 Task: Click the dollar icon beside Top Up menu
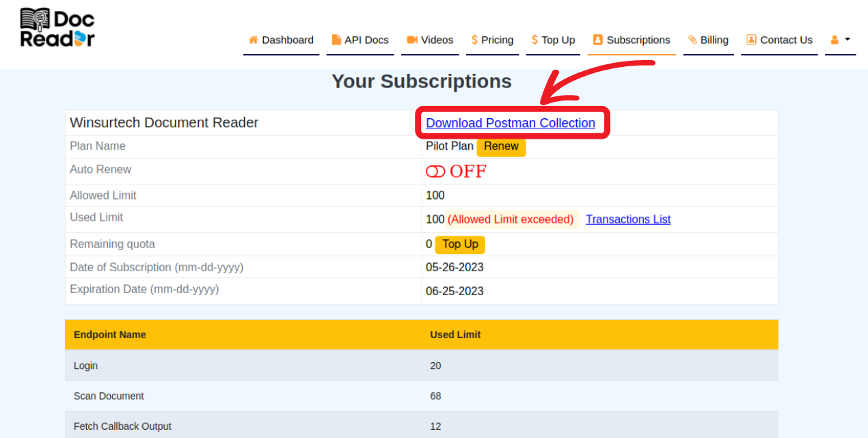[x=534, y=40]
